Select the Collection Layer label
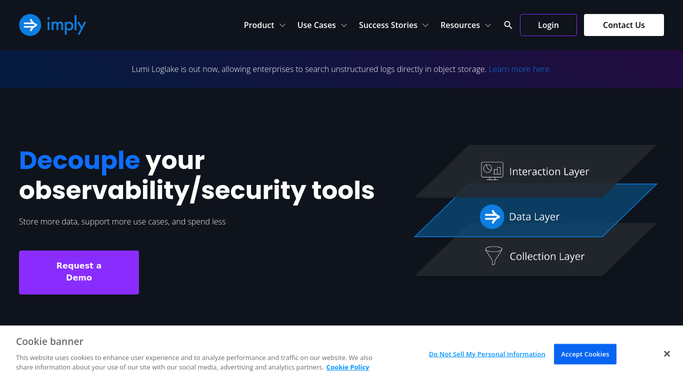 click(x=547, y=256)
